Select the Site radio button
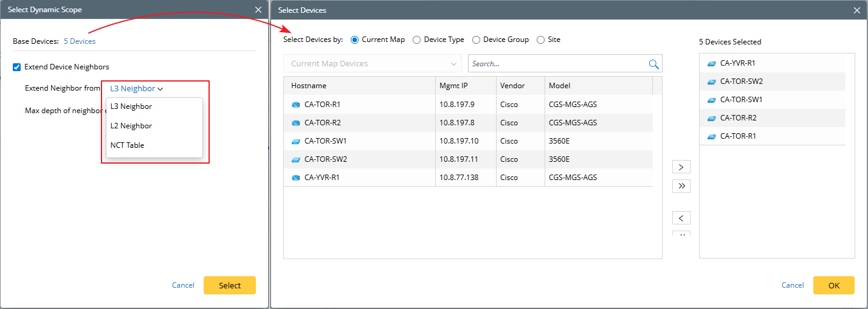 click(x=540, y=40)
